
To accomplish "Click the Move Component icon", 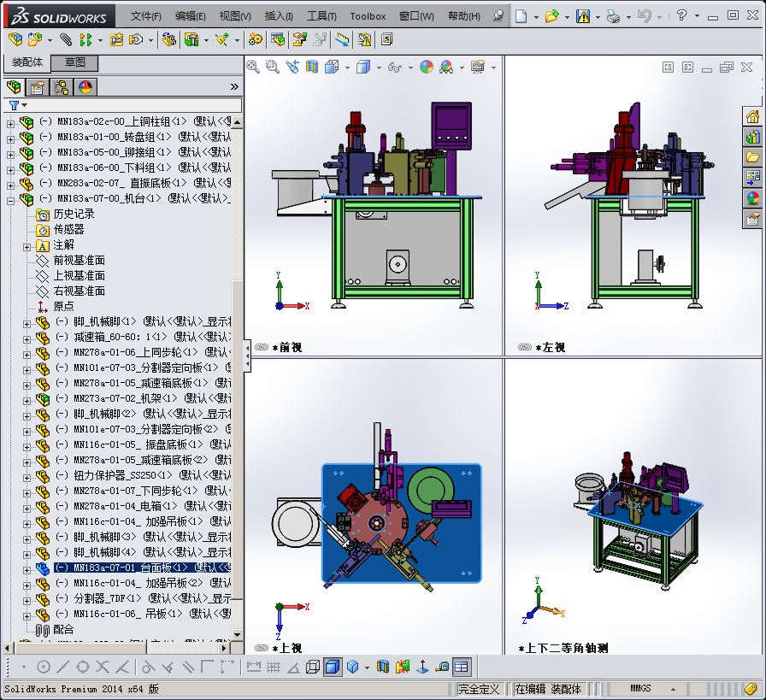I will 136,39.
